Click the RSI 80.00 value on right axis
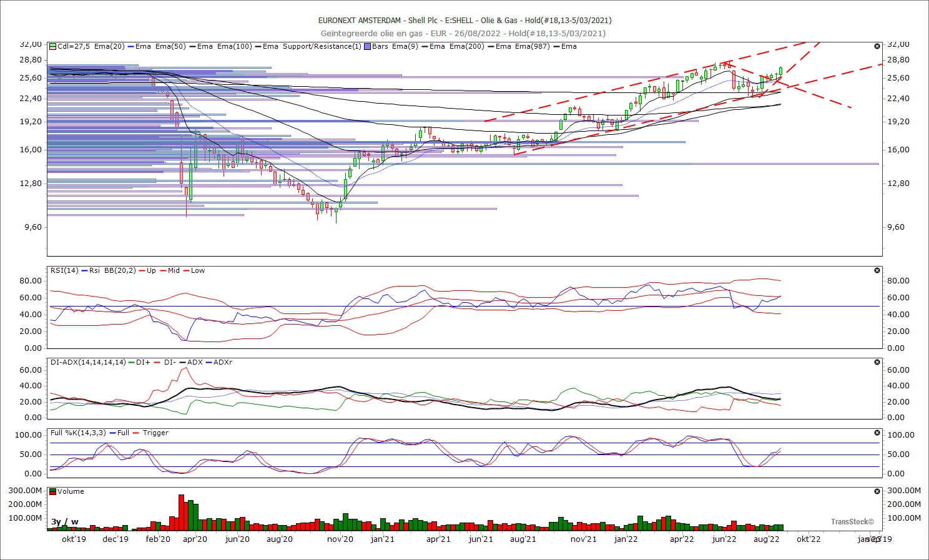Screen dimensions: 929x560 click(898, 281)
